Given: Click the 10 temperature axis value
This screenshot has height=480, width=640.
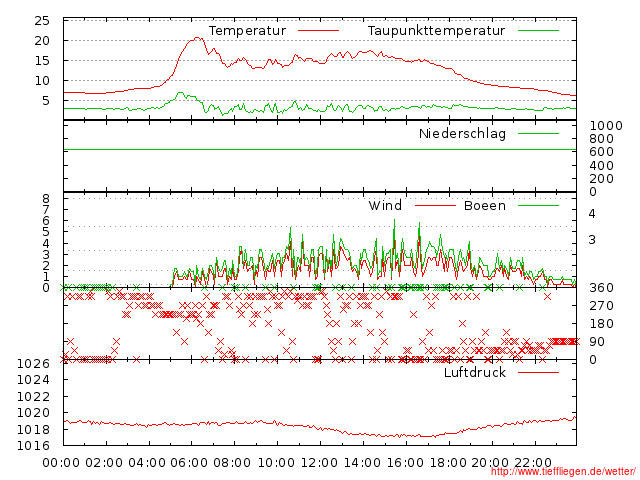Looking at the screenshot, I should 42,80.
